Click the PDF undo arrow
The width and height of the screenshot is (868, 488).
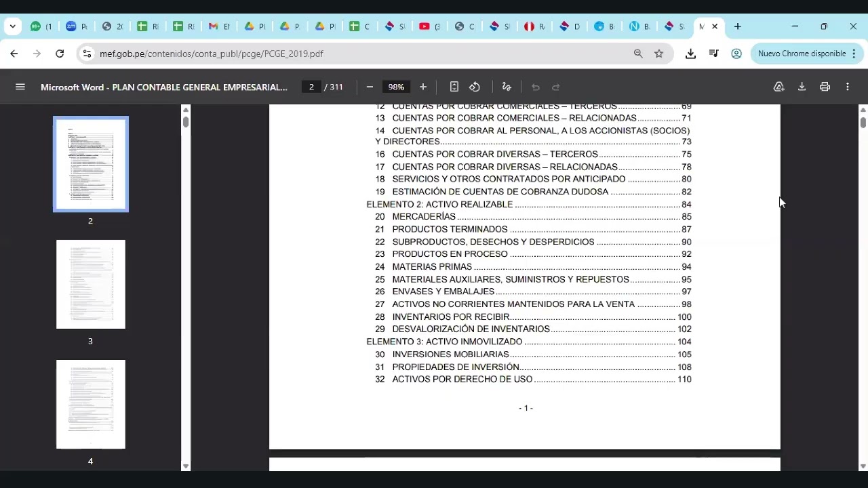[536, 87]
